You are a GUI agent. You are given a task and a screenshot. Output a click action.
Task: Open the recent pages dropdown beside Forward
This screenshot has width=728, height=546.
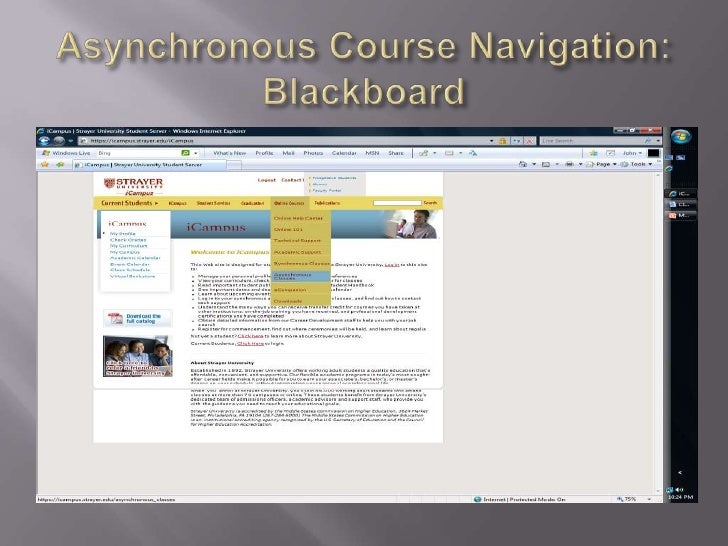click(x=71, y=141)
